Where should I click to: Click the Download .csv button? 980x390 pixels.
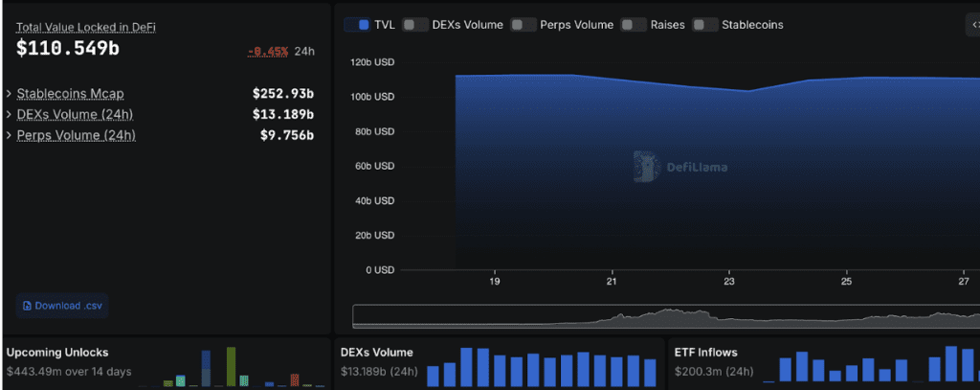(x=62, y=306)
